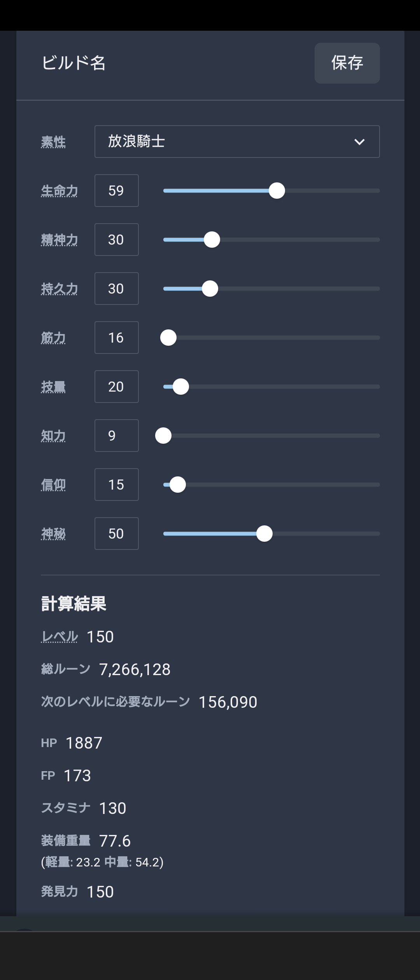Select the 筋力 number box showing 16

click(x=117, y=338)
